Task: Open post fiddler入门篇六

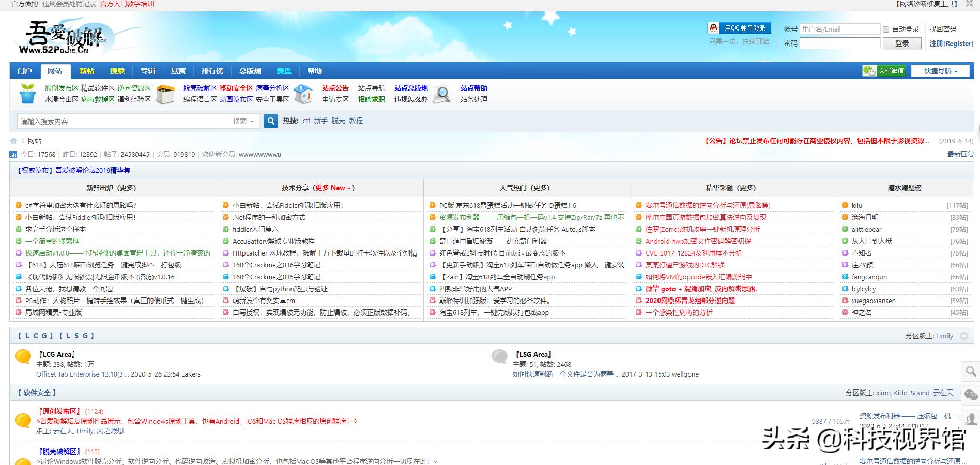Action: (x=255, y=229)
